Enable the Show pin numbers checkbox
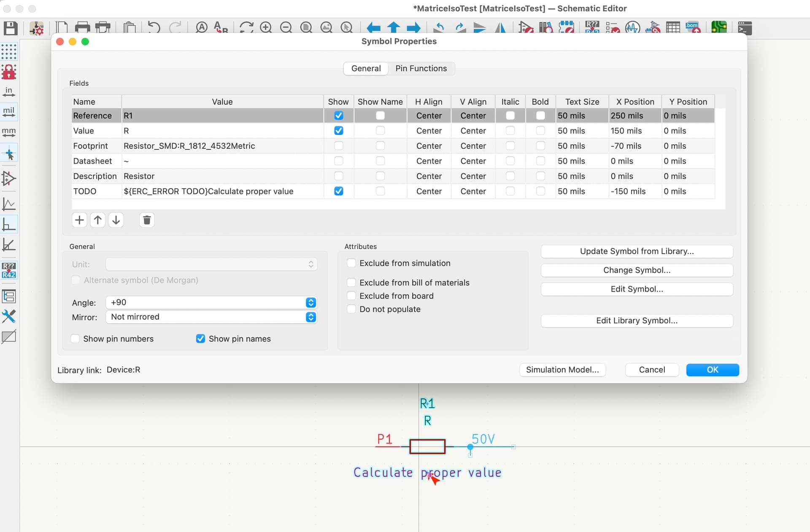 click(x=76, y=339)
